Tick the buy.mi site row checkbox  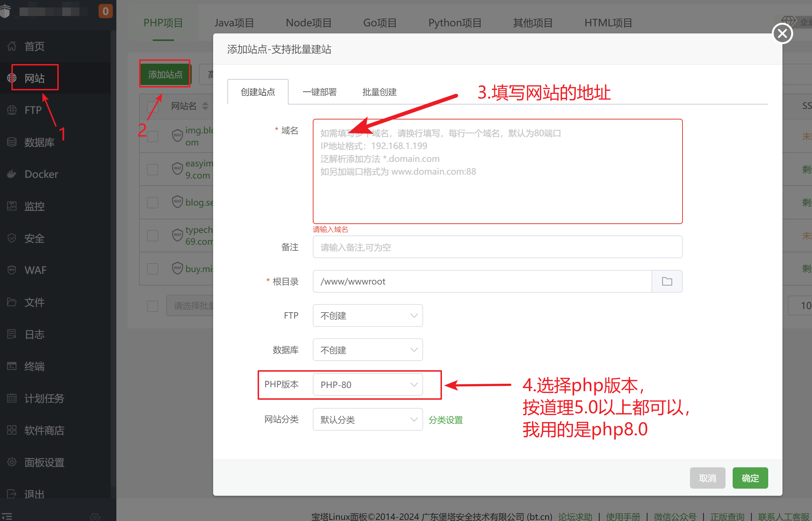coord(153,269)
